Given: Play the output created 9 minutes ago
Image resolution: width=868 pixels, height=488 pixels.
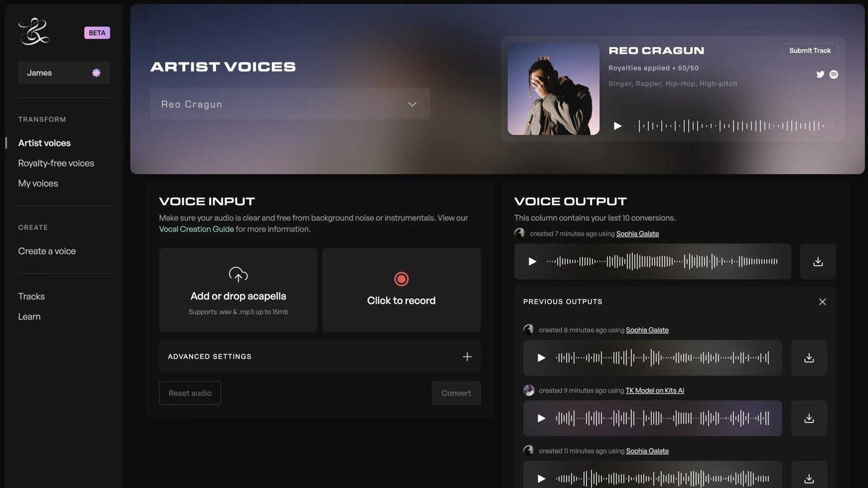Looking at the screenshot, I should coord(541,418).
